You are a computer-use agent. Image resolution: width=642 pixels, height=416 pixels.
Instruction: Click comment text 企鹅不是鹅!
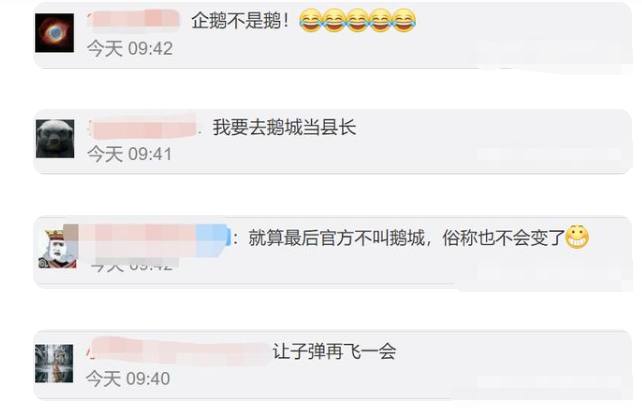click(x=240, y=20)
